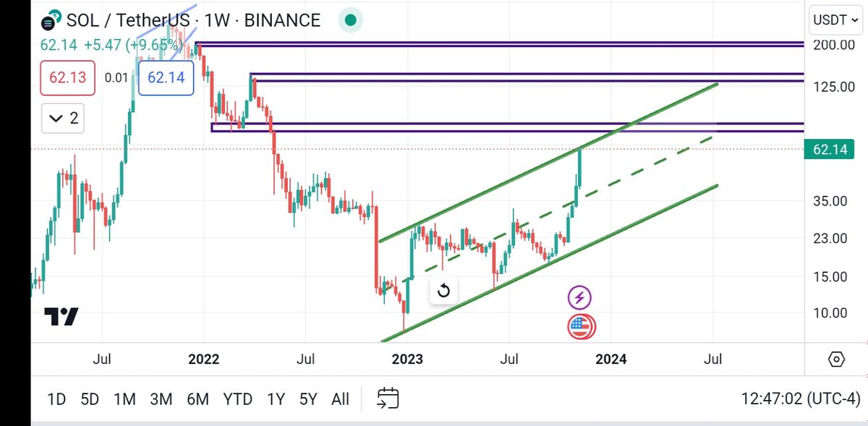Open the go-to-date calendar icon

[388, 398]
